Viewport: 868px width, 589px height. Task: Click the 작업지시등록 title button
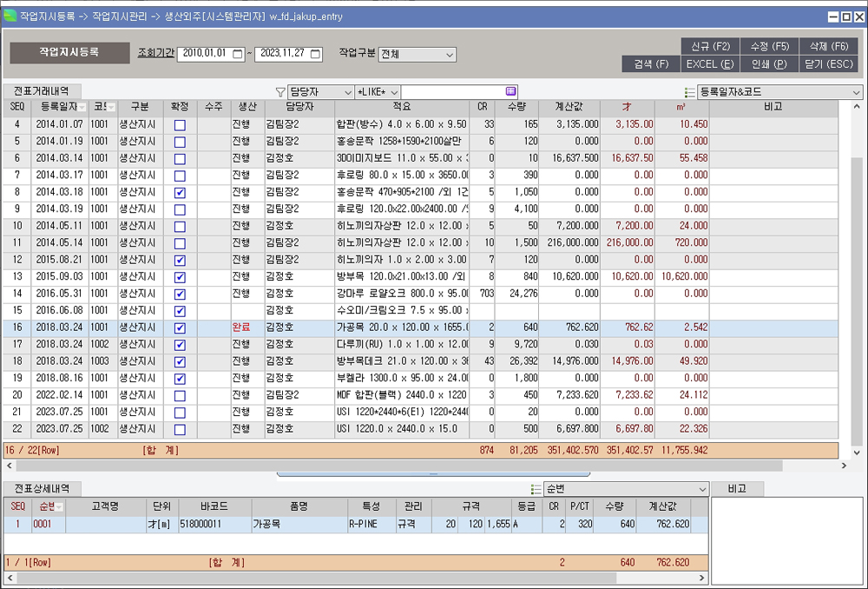69,52
